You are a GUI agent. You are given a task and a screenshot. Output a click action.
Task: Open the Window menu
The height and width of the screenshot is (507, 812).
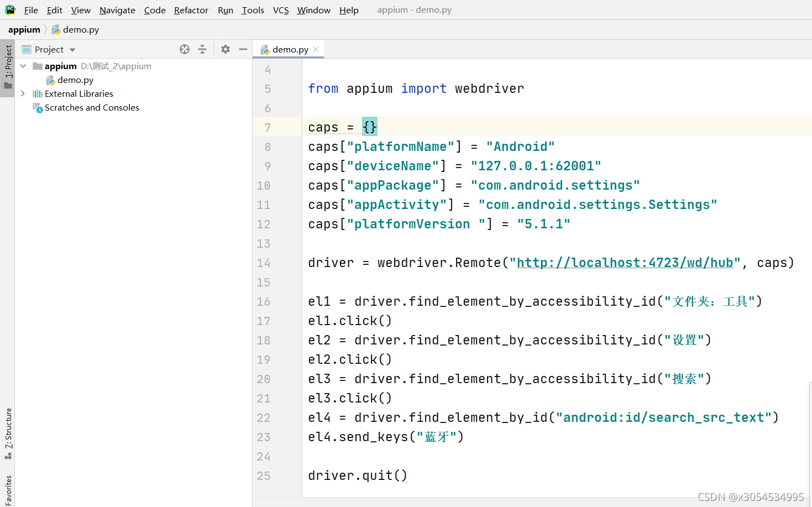(313, 10)
